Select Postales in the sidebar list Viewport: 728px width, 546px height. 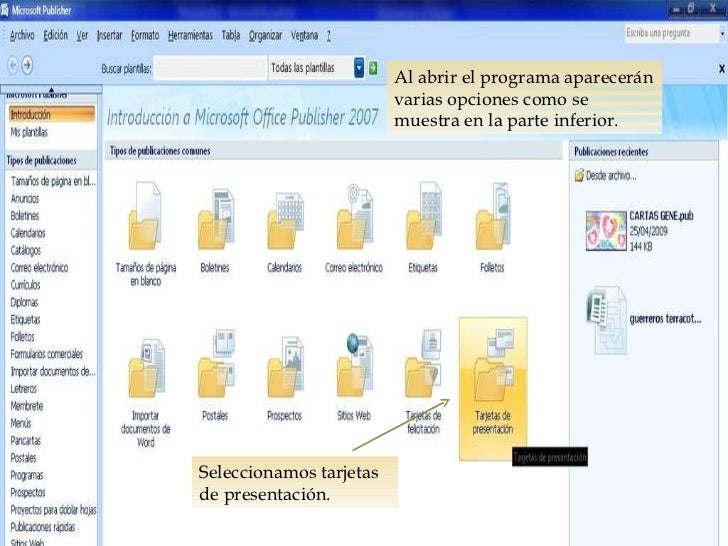tap(24, 458)
